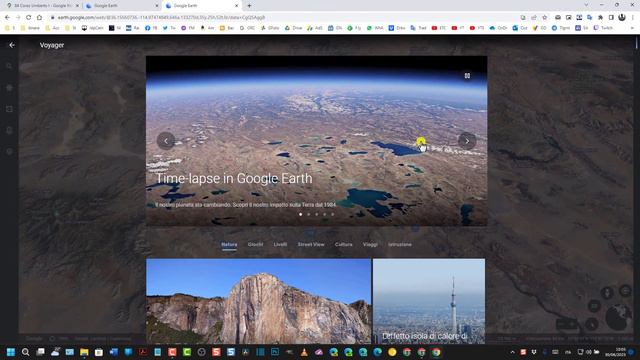640x360 pixels.
Task: Select the second carousel indicator dot
Action: pos(309,214)
